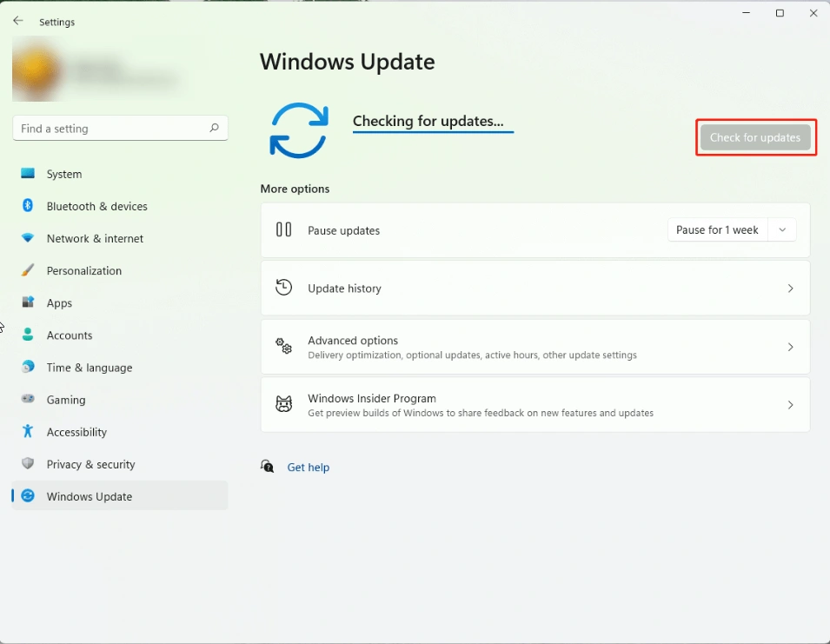Click the search magnifier icon
The width and height of the screenshot is (830, 644).
(x=214, y=128)
